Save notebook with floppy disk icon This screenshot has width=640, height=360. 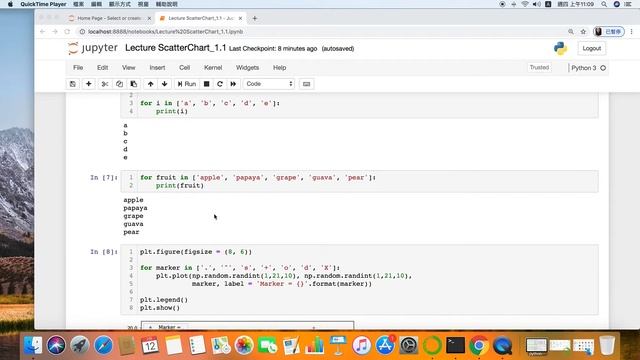73,84
